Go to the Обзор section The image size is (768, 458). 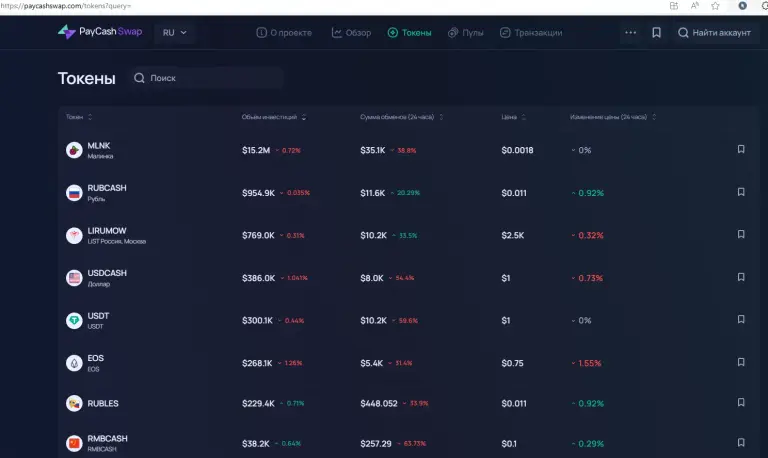point(351,33)
